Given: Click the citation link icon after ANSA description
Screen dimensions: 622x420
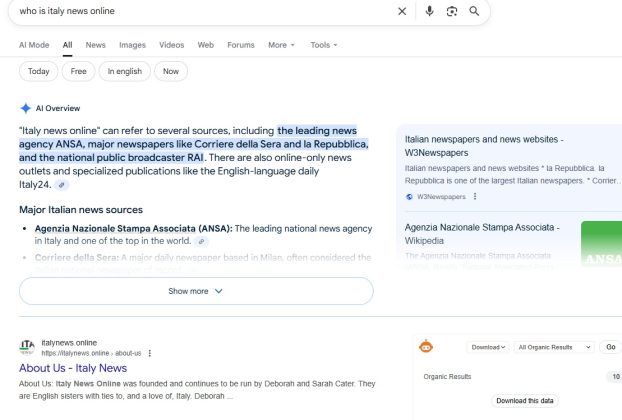Looking at the screenshot, I should [201, 241].
